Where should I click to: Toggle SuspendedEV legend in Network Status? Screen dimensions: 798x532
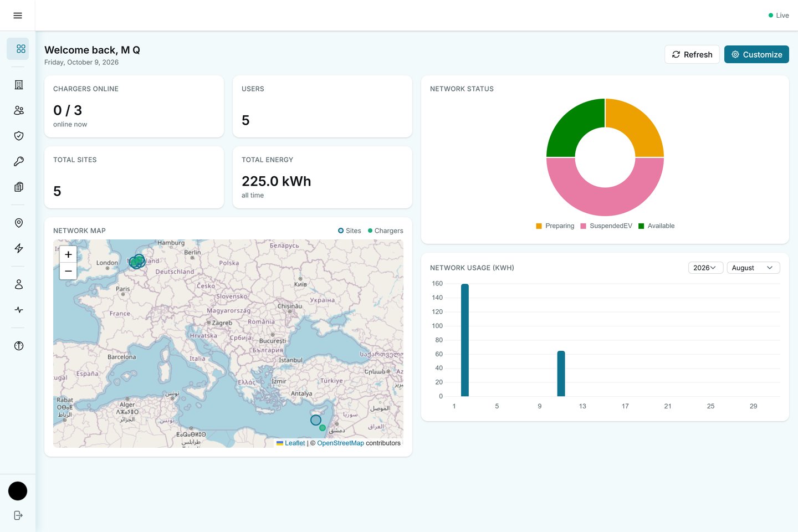coord(606,226)
